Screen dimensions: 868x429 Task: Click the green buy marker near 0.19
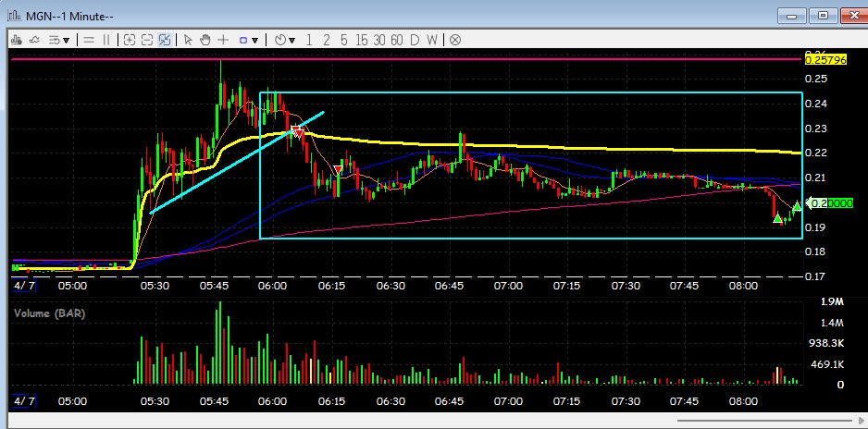click(777, 218)
